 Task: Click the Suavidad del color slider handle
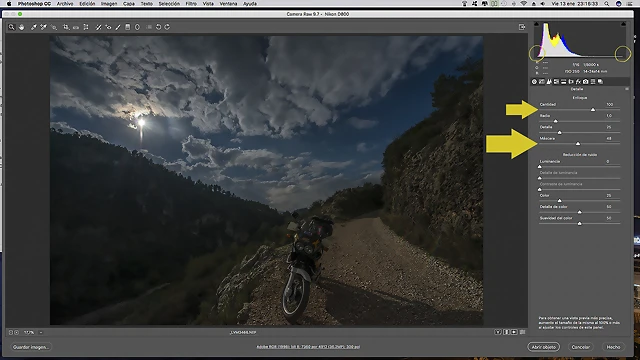[580, 223]
